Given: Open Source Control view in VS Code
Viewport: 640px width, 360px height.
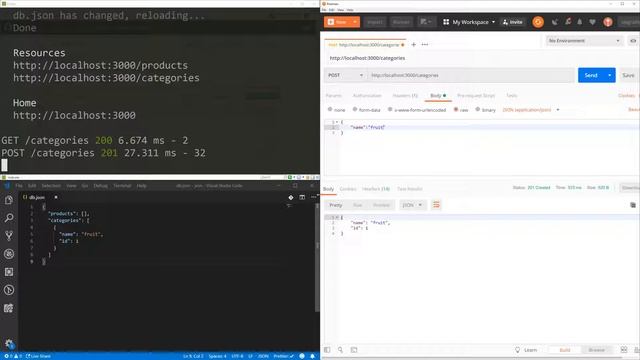Looking at the screenshot, I should tap(9, 236).
